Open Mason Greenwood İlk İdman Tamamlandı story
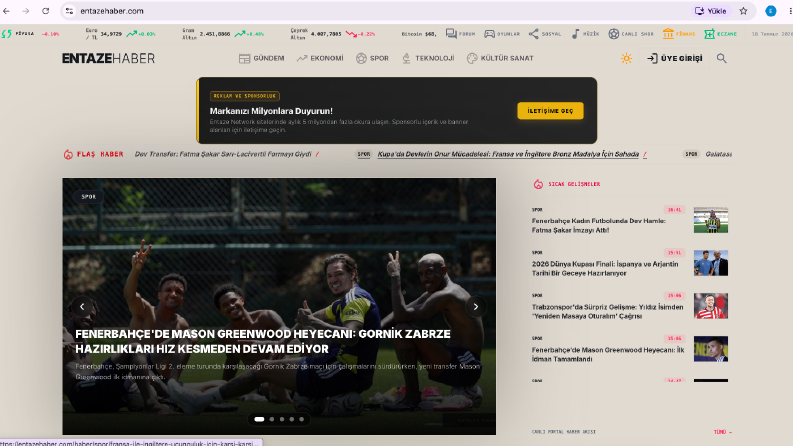The image size is (793, 446). point(608,354)
